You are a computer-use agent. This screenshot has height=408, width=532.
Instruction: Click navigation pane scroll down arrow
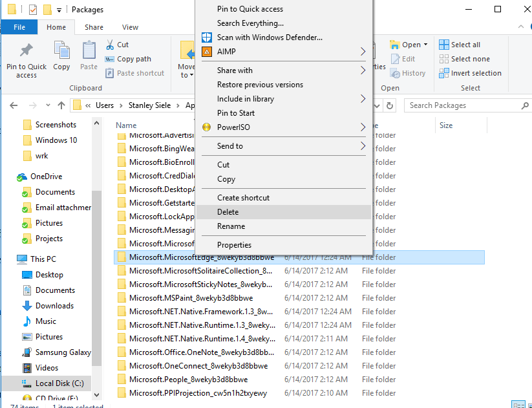point(97,395)
